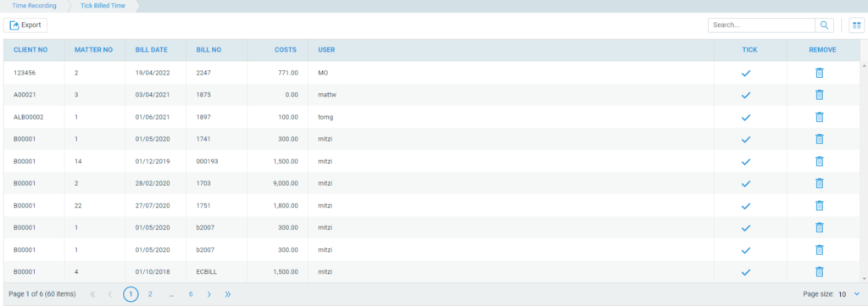The width and height of the screenshot is (868, 306).
Task: Remove the bill 000193 entry
Action: pyautogui.click(x=820, y=161)
